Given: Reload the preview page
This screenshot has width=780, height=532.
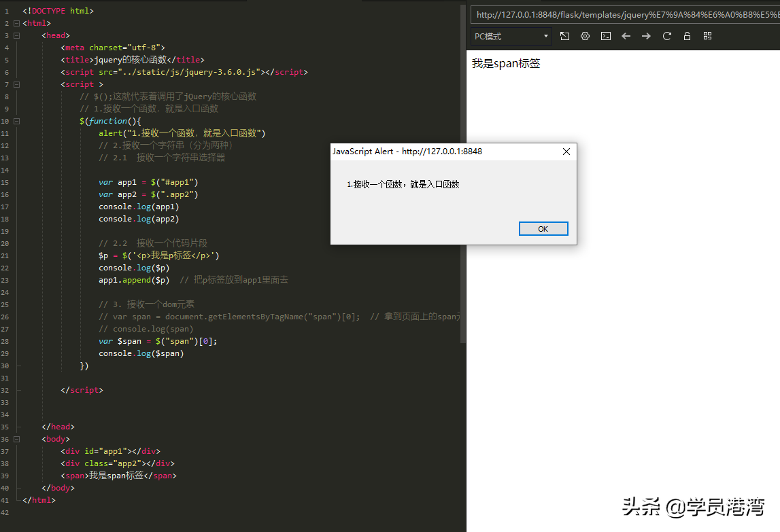Looking at the screenshot, I should (x=666, y=36).
